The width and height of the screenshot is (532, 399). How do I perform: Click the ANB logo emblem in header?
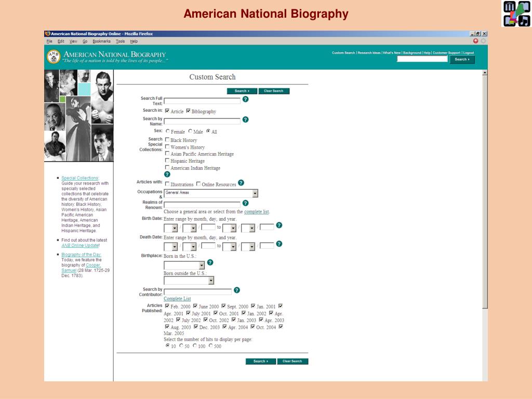tap(54, 57)
